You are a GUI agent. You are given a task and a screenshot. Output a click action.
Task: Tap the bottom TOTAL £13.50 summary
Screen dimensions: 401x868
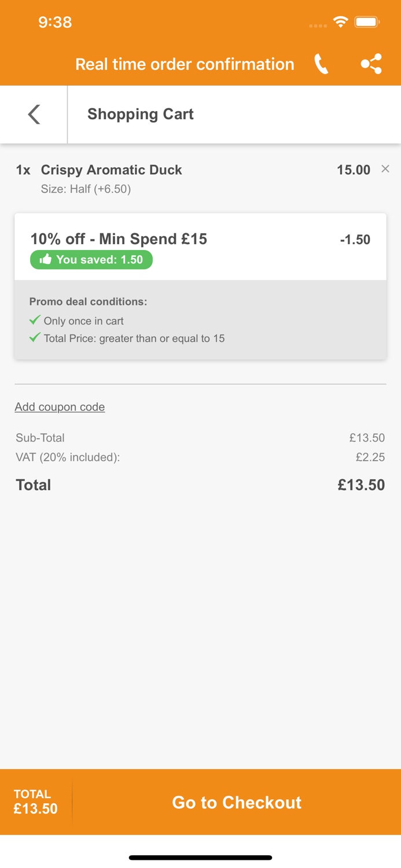click(x=36, y=802)
